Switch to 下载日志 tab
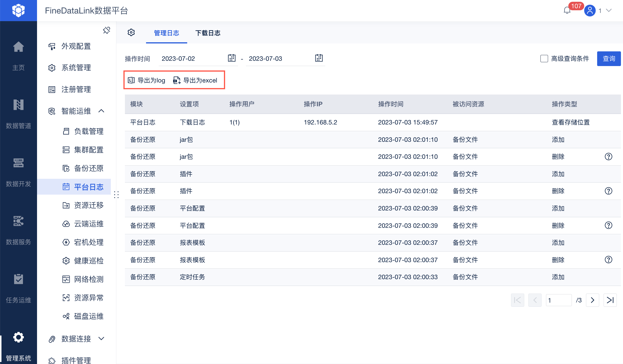This screenshot has height=364, width=623. tap(208, 33)
